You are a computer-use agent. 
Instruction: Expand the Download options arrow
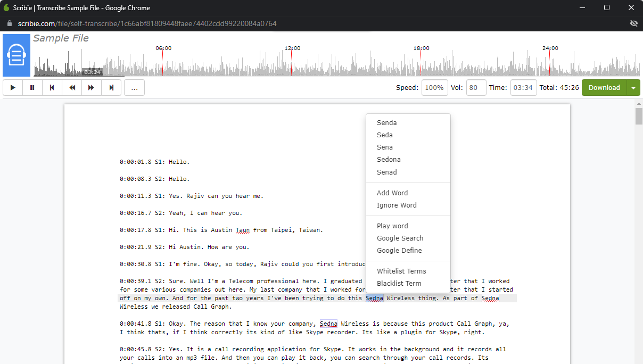tap(633, 88)
